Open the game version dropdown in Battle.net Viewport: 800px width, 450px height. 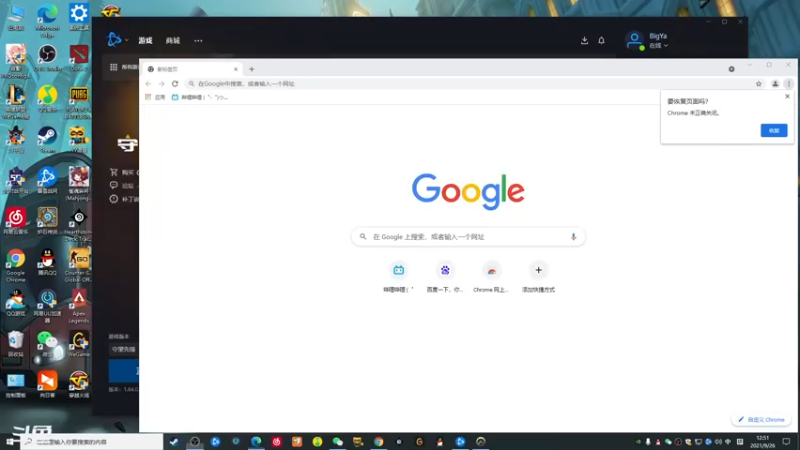pos(123,349)
